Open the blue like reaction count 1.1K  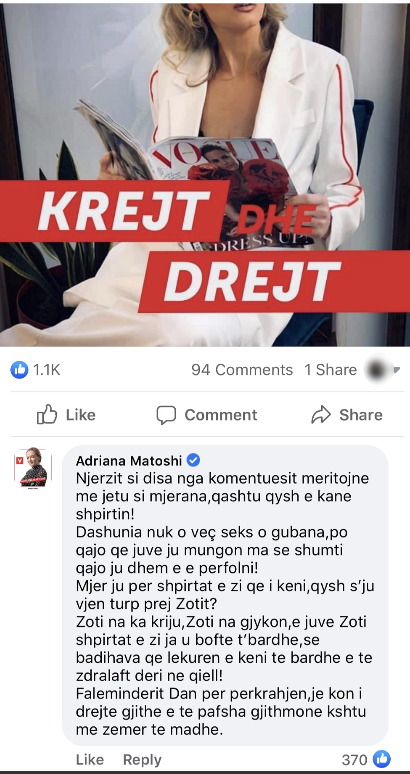click(x=35, y=370)
